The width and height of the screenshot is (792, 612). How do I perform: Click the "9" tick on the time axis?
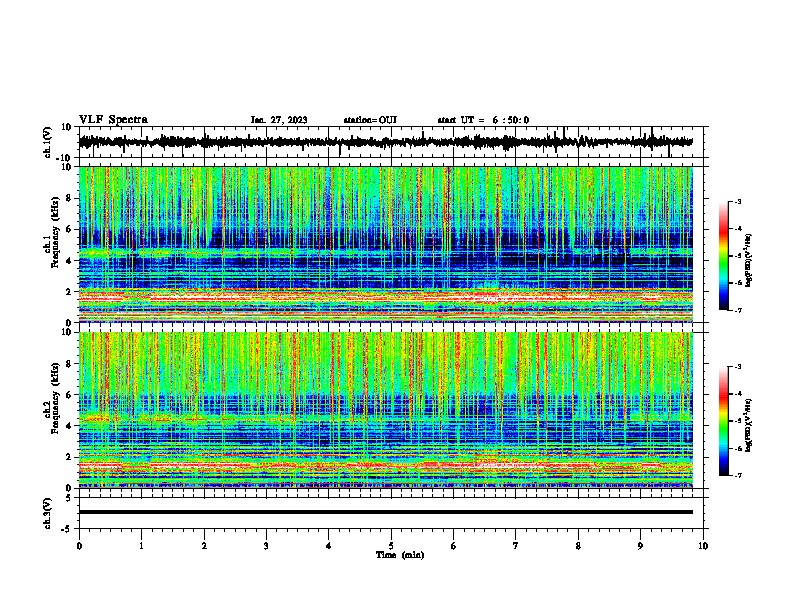[x=640, y=546]
